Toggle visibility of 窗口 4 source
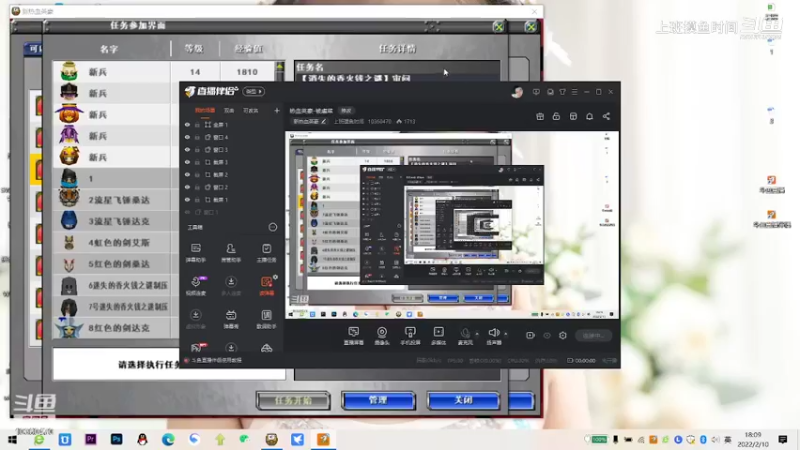Screen dimensions: 800x450 pos(187,137)
